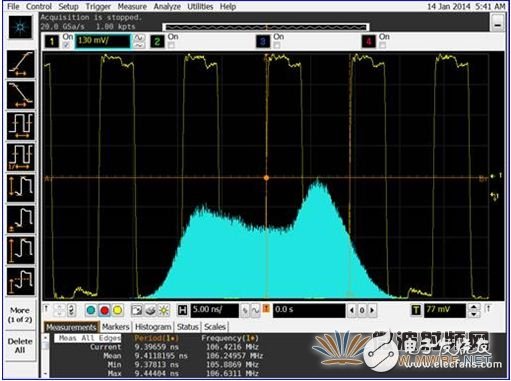
Task: Click the yellow Single acquisition button
Action: tap(117, 310)
